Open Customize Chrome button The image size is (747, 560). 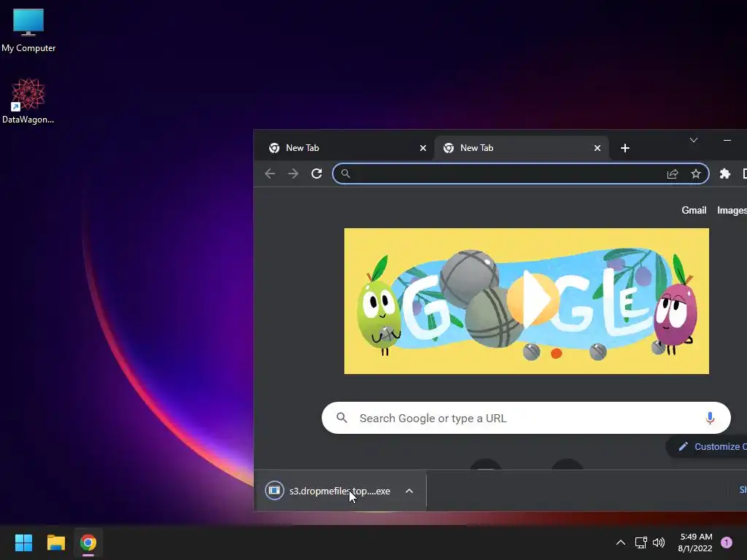[707, 447]
